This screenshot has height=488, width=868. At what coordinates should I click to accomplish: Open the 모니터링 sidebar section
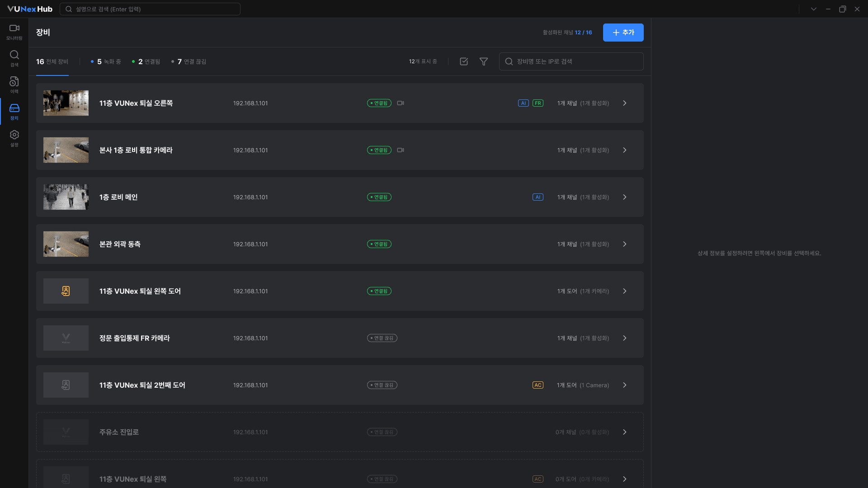point(14,32)
